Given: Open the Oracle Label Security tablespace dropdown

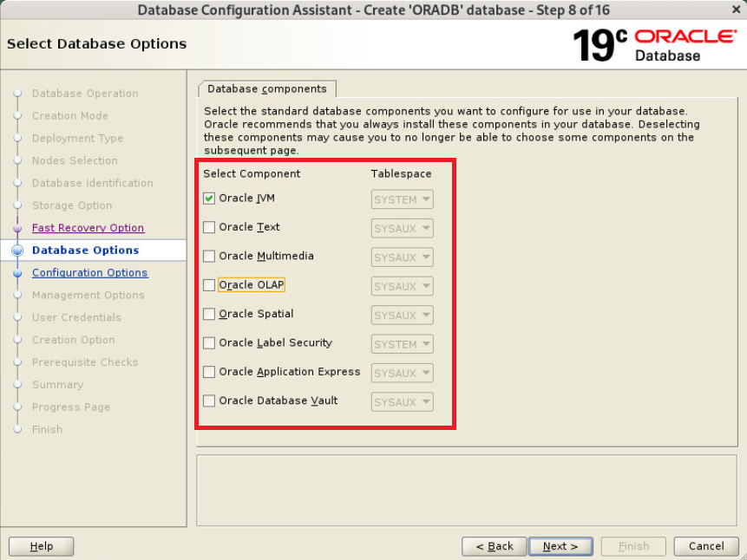Looking at the screenshot, I should click(x=402, y=344).
